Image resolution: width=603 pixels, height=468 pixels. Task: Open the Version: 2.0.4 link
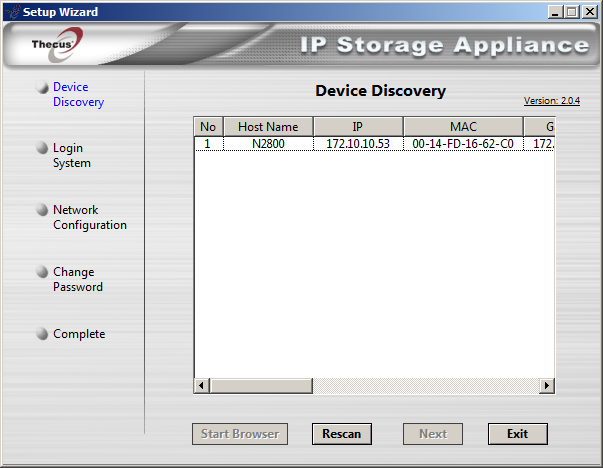[551, 101]
